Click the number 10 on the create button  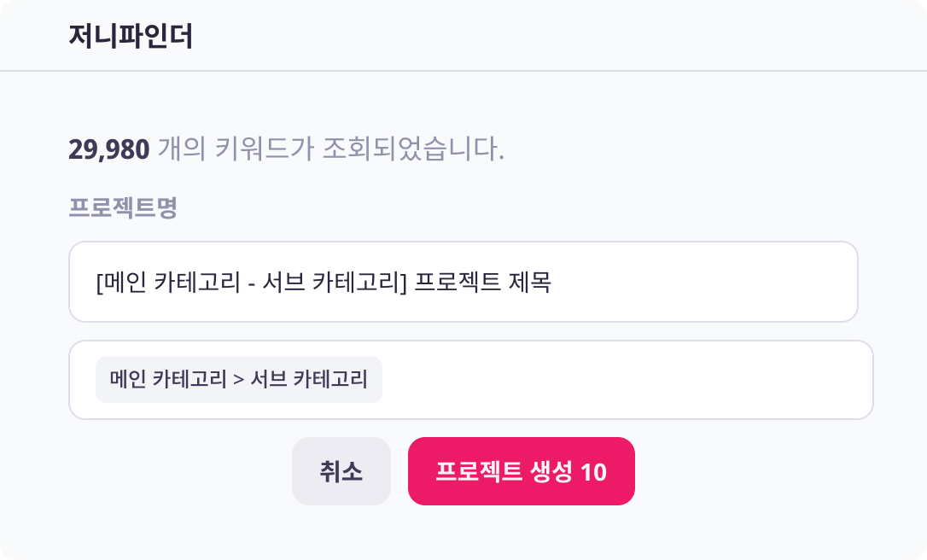[593, 472]
